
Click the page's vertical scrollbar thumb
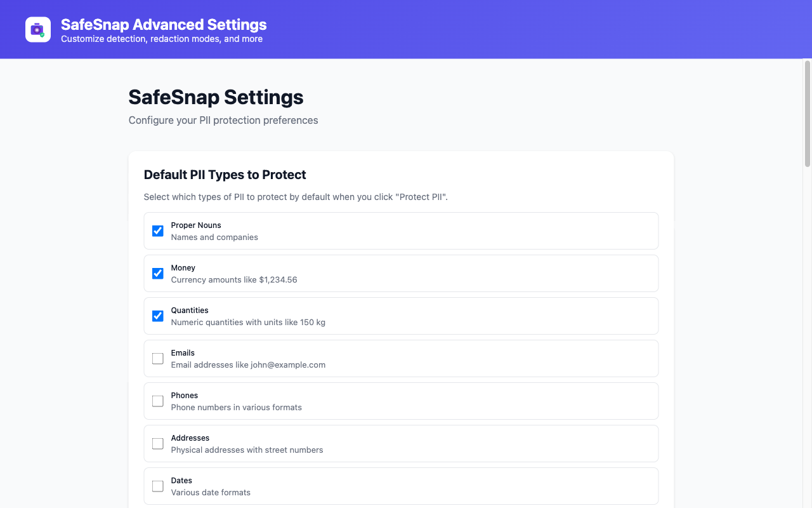click(x=808, y=113)
